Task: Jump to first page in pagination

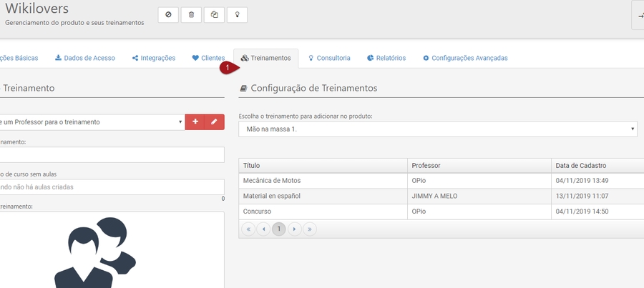Action: click(248, 229)
